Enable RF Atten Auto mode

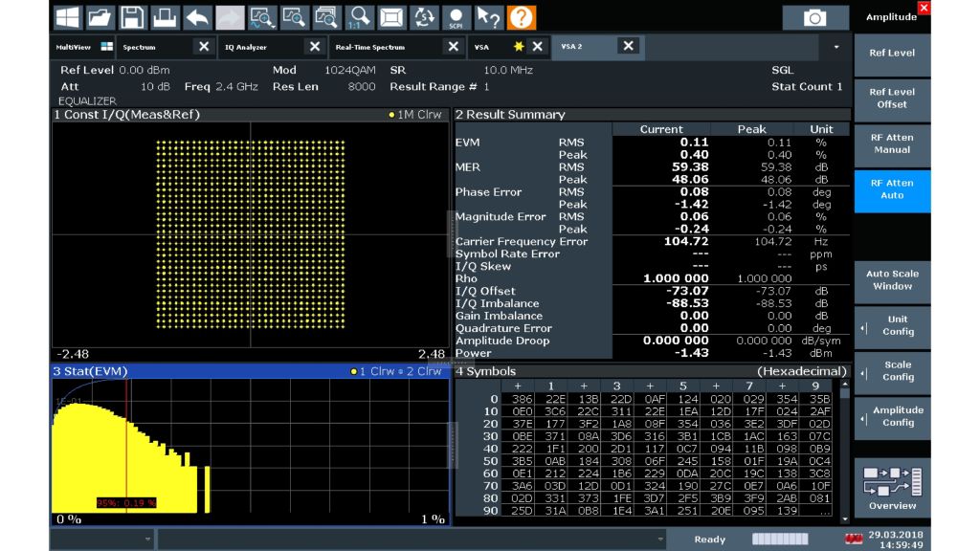tap(891, 189)
